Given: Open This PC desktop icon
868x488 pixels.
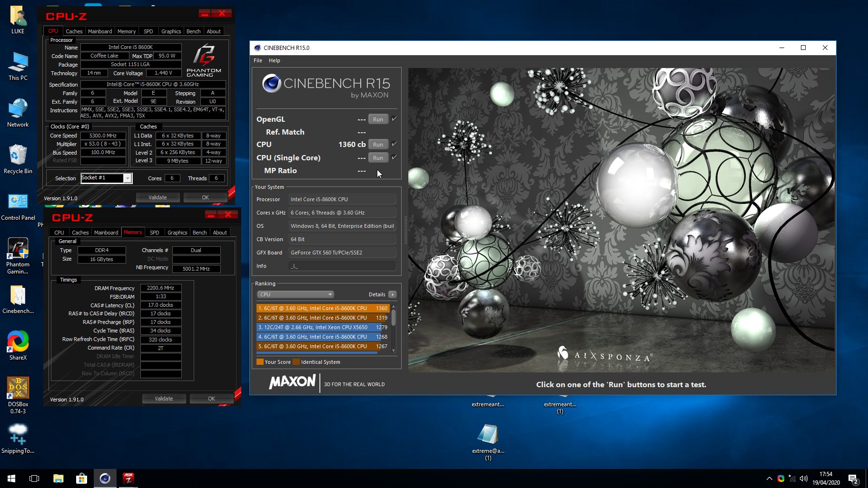Looking at the screenshot, I should [x=18, y=67].
